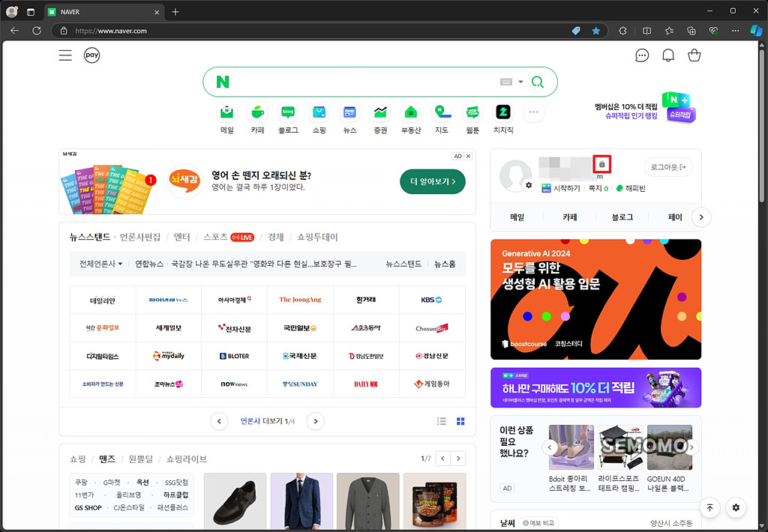The image size is (768, 532).
Task: Click the 로그아웃 button
Action: click(x=668, y=167)
